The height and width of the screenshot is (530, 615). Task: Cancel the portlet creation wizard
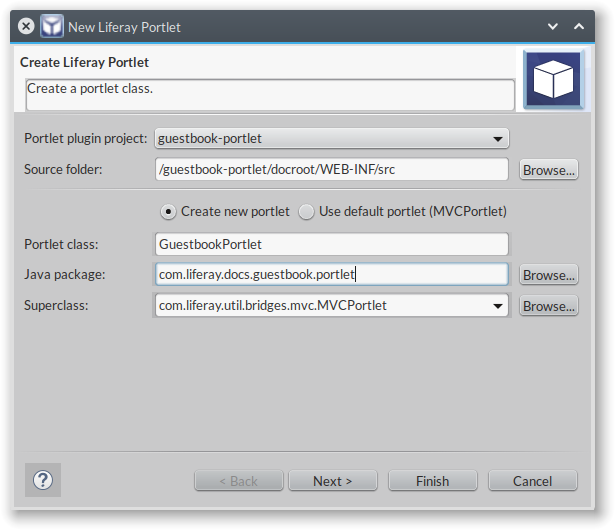click(x=533, y=481)
